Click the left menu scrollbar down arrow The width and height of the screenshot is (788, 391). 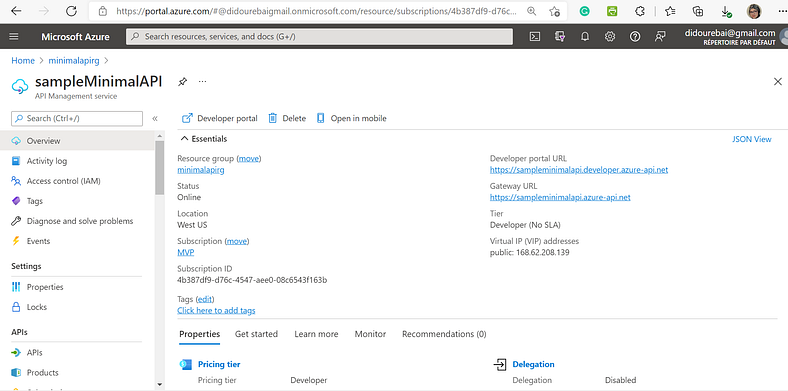[x=159, y=385]
